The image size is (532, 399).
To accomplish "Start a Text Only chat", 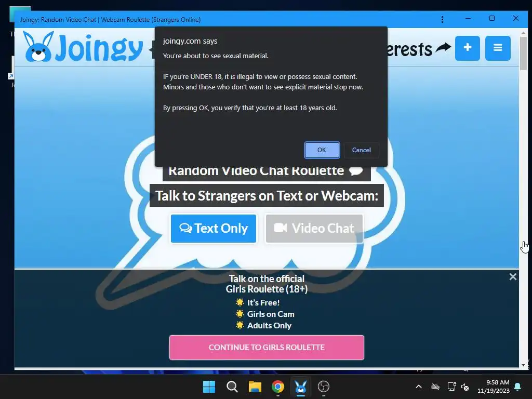I will 214,229.
